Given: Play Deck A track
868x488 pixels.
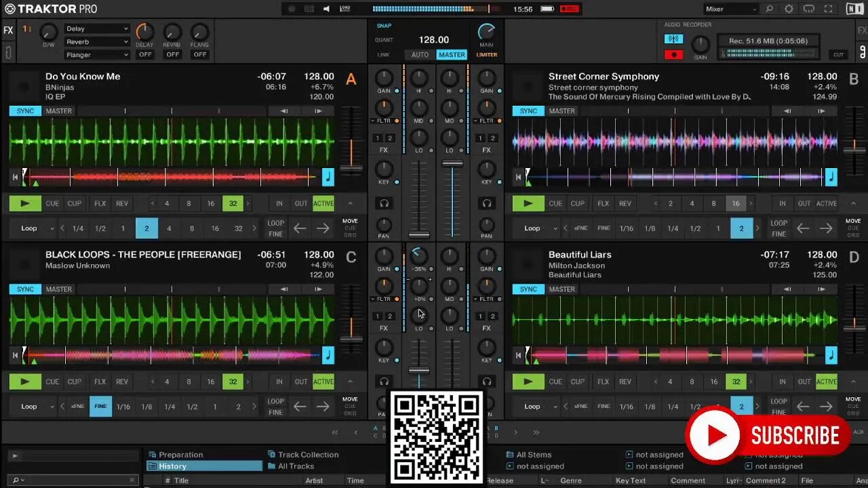Looking at the screenshot, I should tap(25, 203).
